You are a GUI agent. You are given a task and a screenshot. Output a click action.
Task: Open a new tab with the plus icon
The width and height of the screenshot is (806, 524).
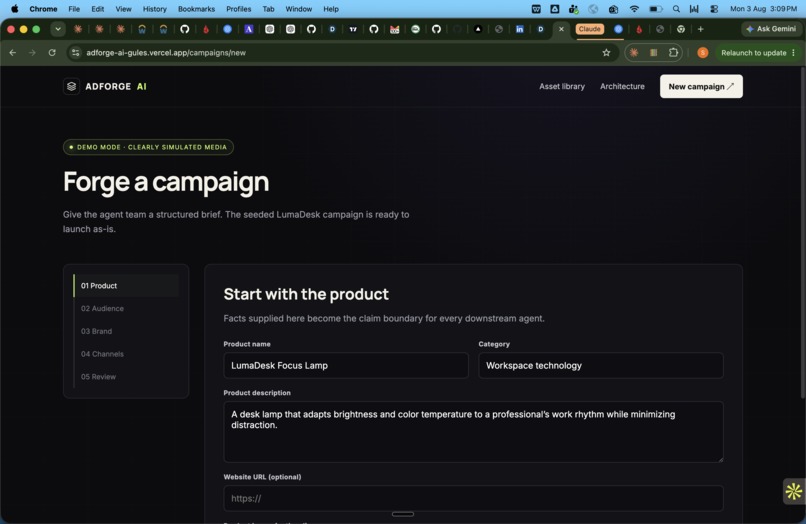click(701, 29)
